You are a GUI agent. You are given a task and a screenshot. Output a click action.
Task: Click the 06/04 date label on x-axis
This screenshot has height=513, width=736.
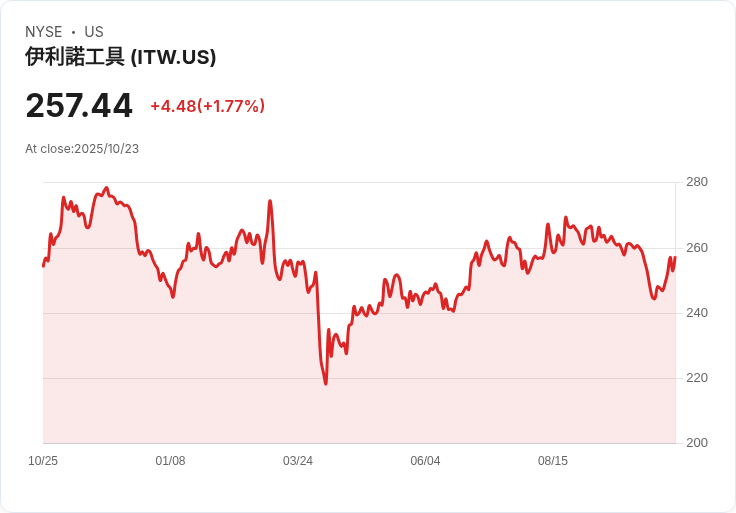425,461
